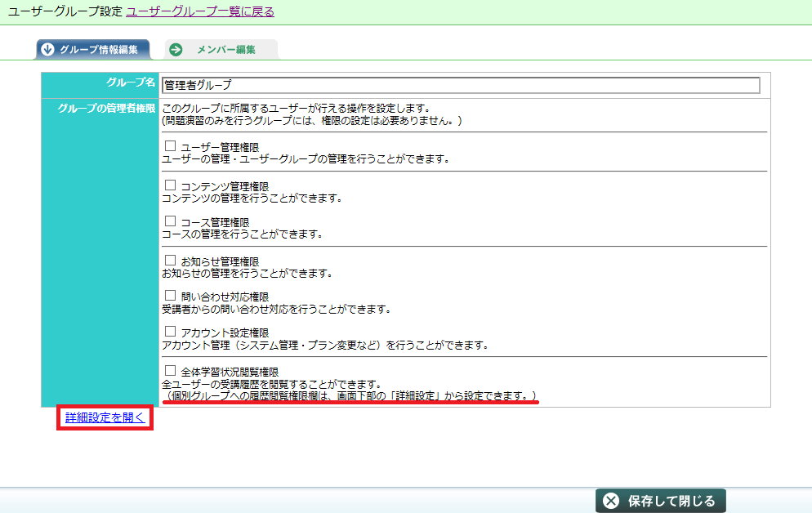Click the down-arrow icon on グループ情報編集 tab

pyautogui.click(x=47, y=49)
